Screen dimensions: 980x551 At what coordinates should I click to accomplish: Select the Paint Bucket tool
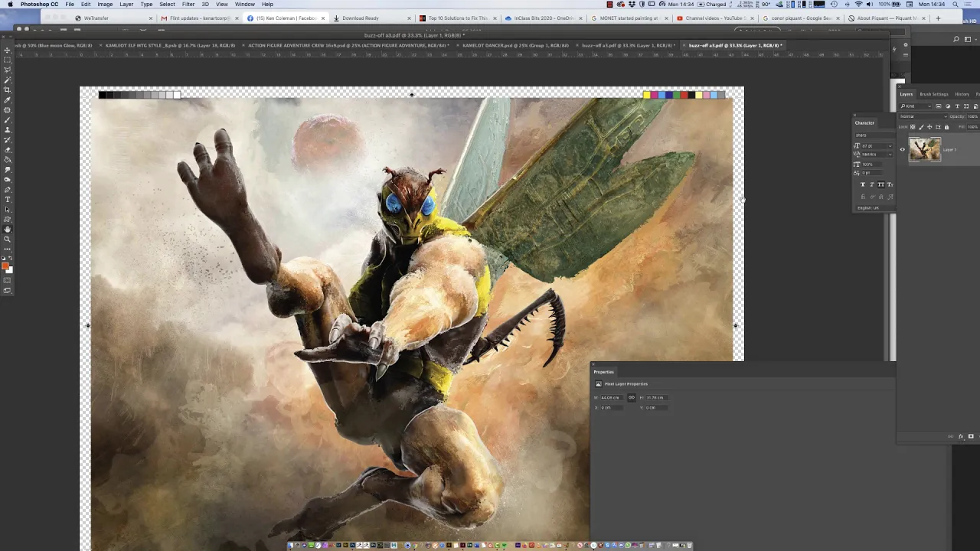coord(8,159)
